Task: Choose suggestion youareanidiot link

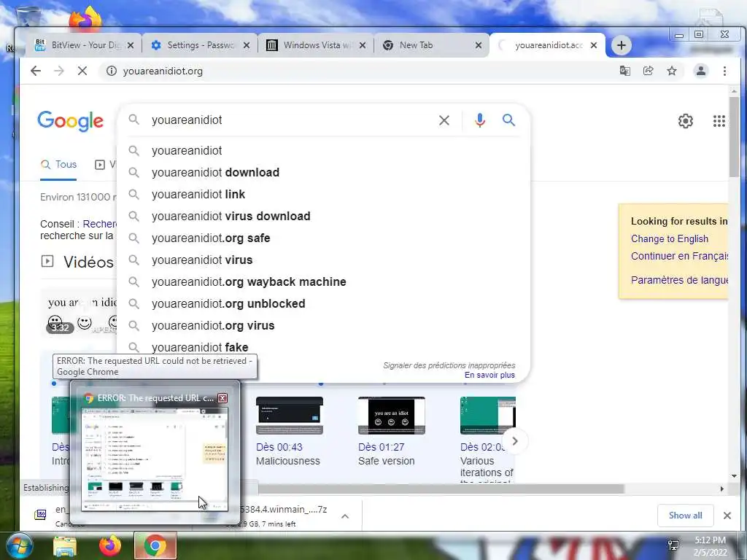Action: [x=323, y=194]
